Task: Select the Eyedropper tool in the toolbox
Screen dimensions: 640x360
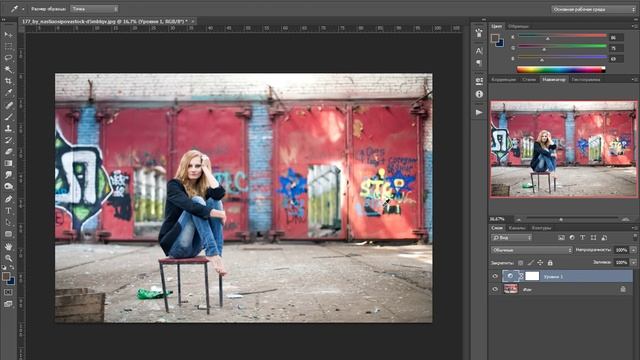Action: click(8, 93)
